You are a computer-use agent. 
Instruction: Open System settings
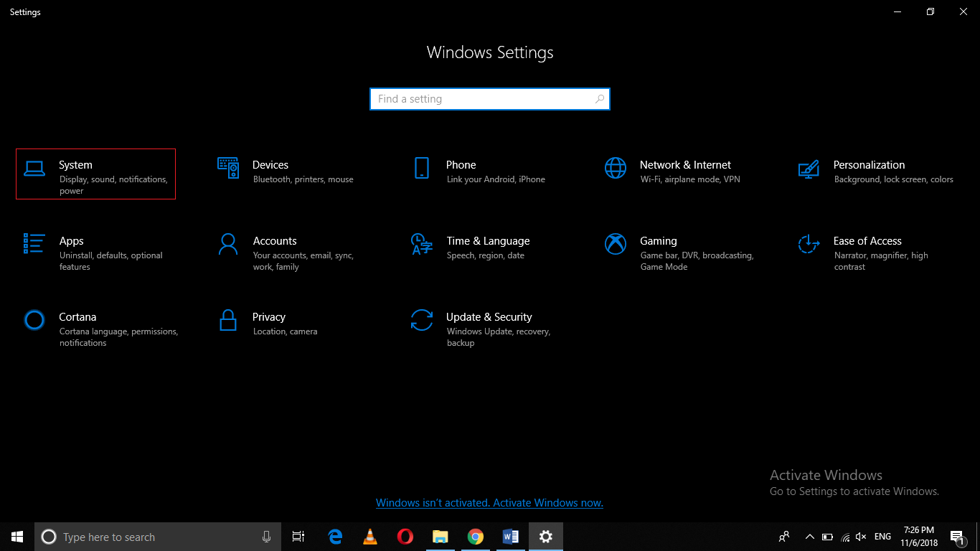[95, 174]
